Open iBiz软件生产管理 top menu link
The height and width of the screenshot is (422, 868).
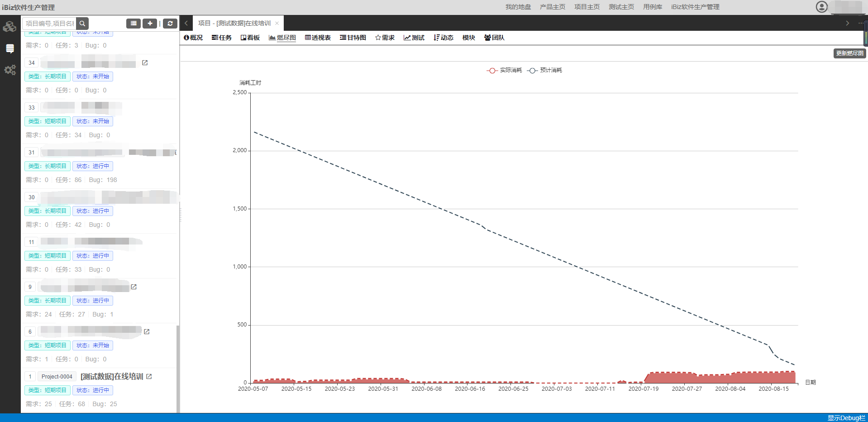695,7
